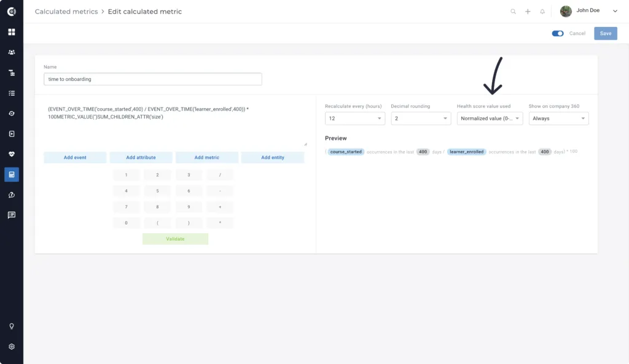Click the Add attribute button
Viewport: 629px width, 364px height.
pos(141,158)
